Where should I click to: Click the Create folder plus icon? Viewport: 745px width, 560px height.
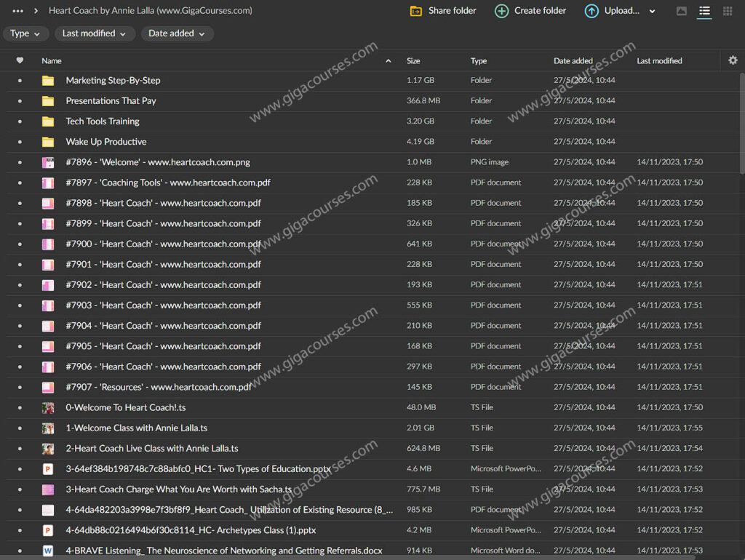(x=501, y=11)
